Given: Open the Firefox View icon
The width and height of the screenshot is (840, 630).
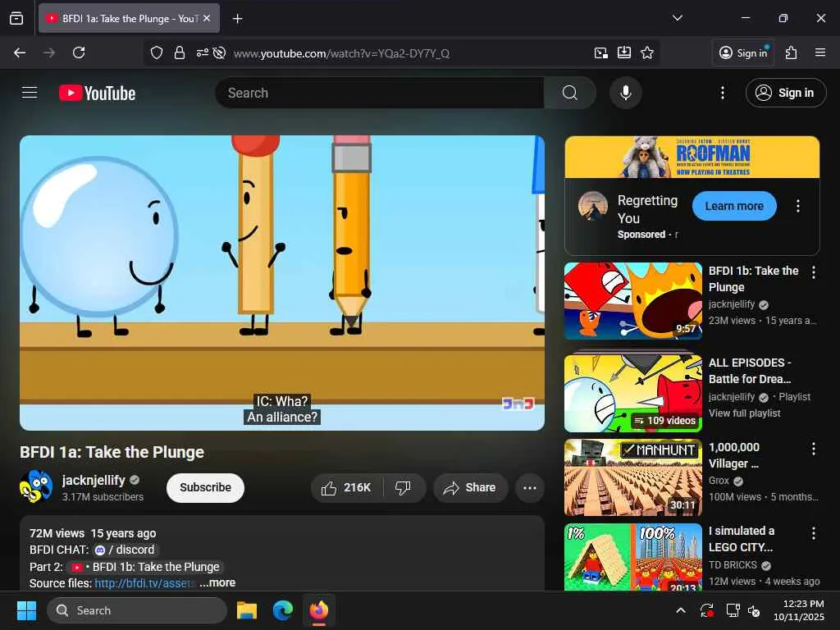Looking at the screenshot, I should point(16,18).
